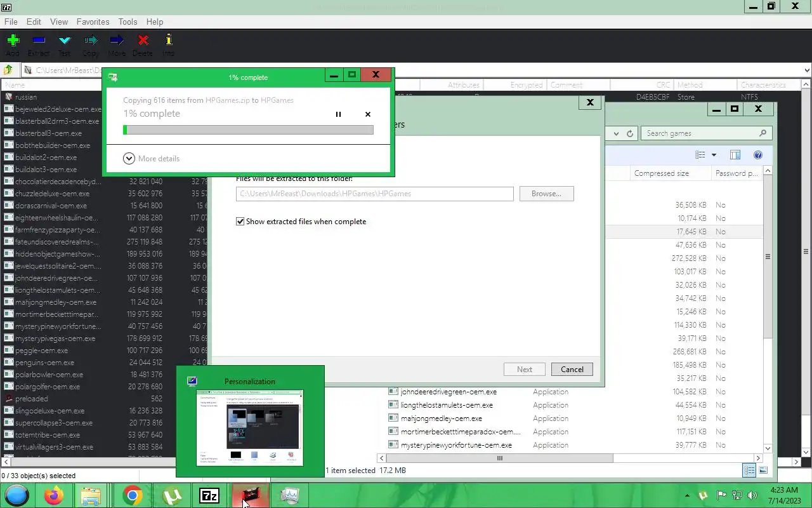Click the search magnifier in Explorer
Viewport: 812px width, 508px height.
pyautogui.click(x=763, y=133)
